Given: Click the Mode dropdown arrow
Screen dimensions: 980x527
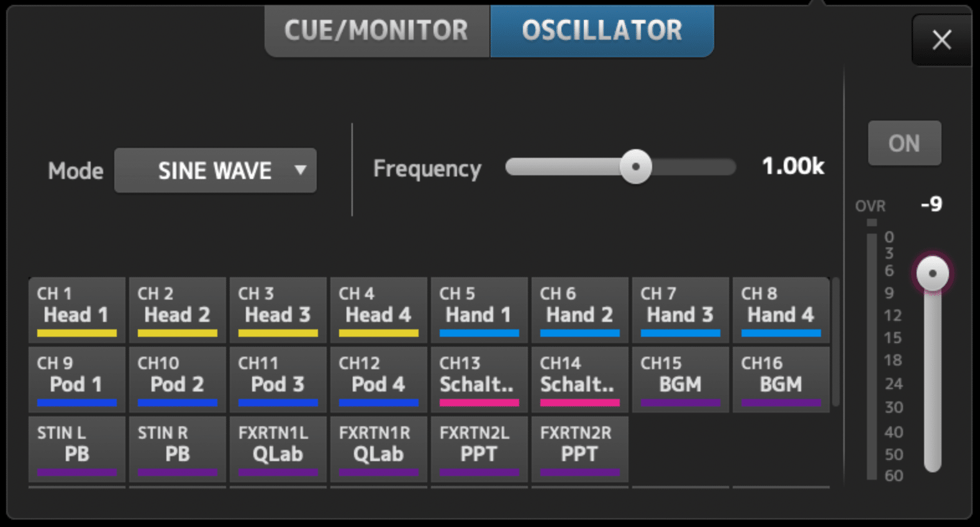Looking at the screenshot, I should (x=301, y=170).
